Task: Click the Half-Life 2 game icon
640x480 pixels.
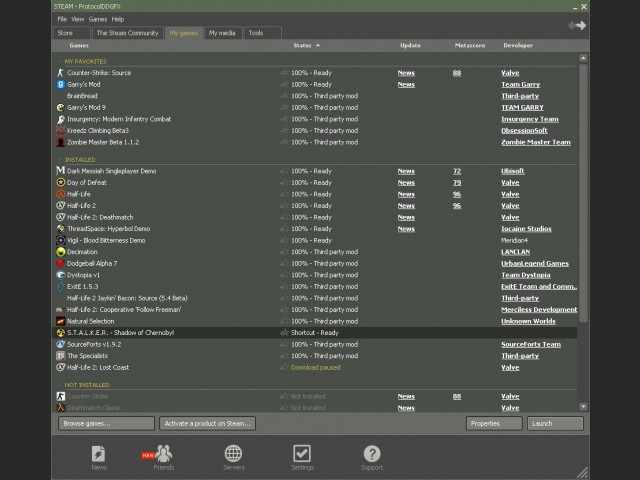Action: (60, 205)
